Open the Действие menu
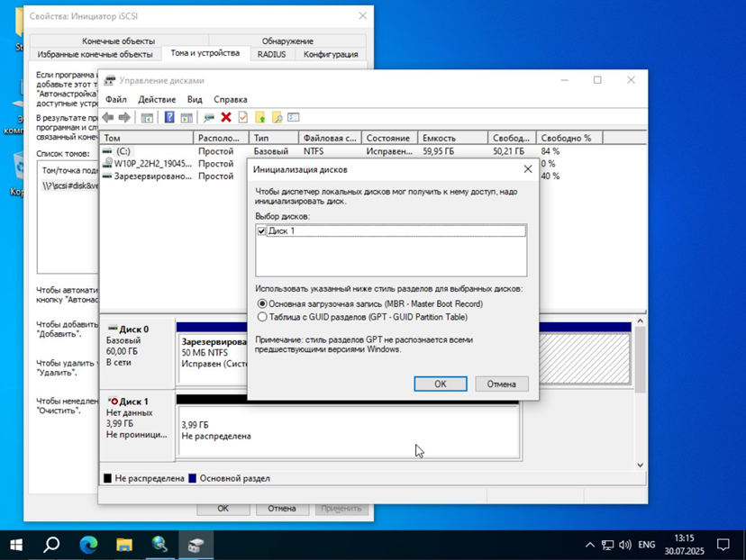 point(157,99)
